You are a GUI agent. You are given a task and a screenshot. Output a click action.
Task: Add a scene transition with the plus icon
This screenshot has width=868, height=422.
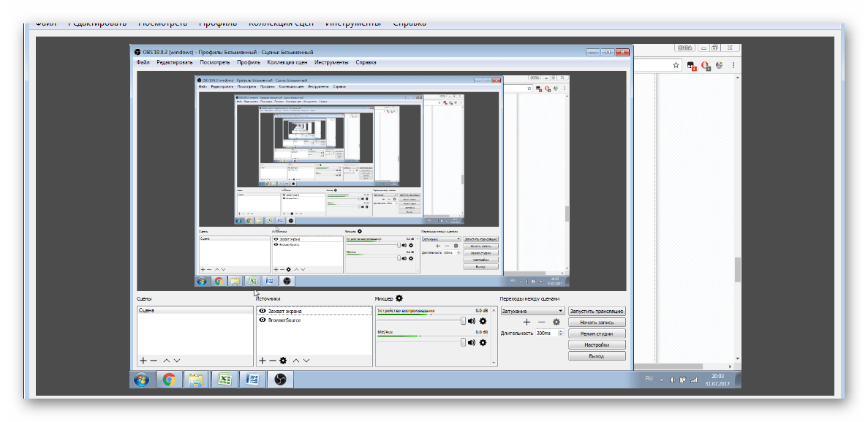click(x=527, y=322)
